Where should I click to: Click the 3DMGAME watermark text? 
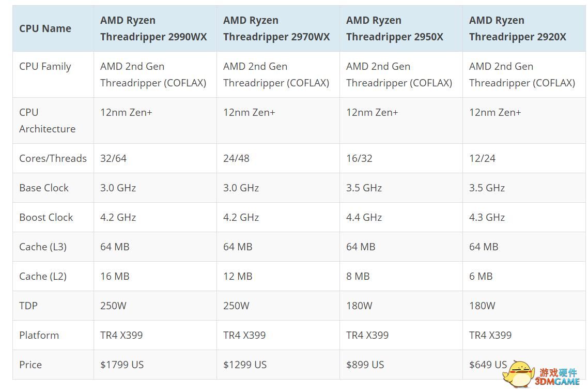pyautogui.click(x=558, y=377)
